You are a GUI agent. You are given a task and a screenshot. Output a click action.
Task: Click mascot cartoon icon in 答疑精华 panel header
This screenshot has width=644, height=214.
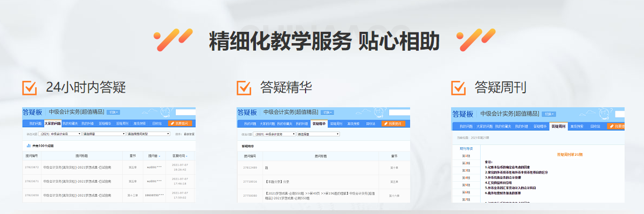tap(379, 113)
